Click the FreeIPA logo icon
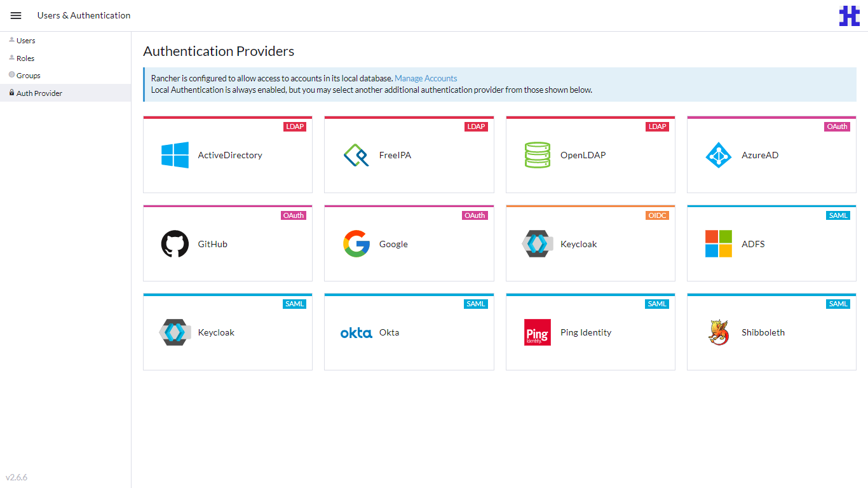 (x=356, y=155)
